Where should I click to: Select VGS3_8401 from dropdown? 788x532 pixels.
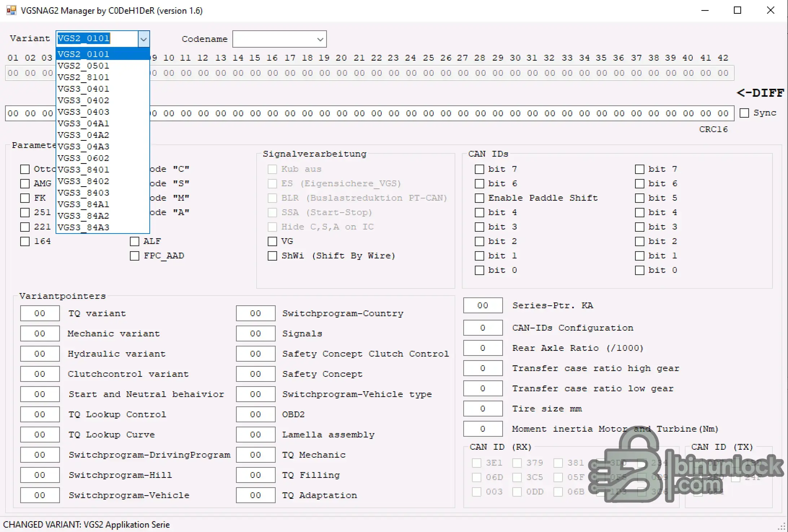[x=103, y=170]
